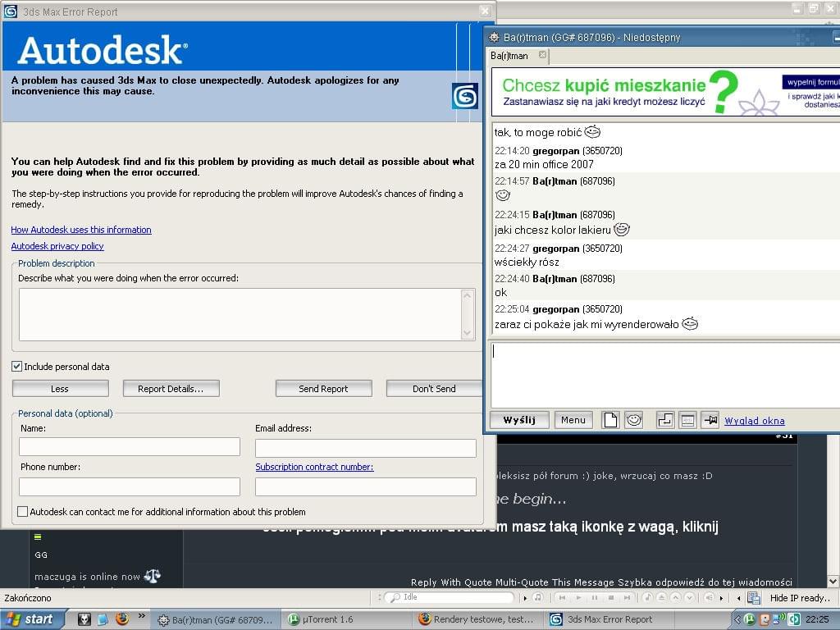
Task: Click the Name input field
Action: (x=130, y=447)
